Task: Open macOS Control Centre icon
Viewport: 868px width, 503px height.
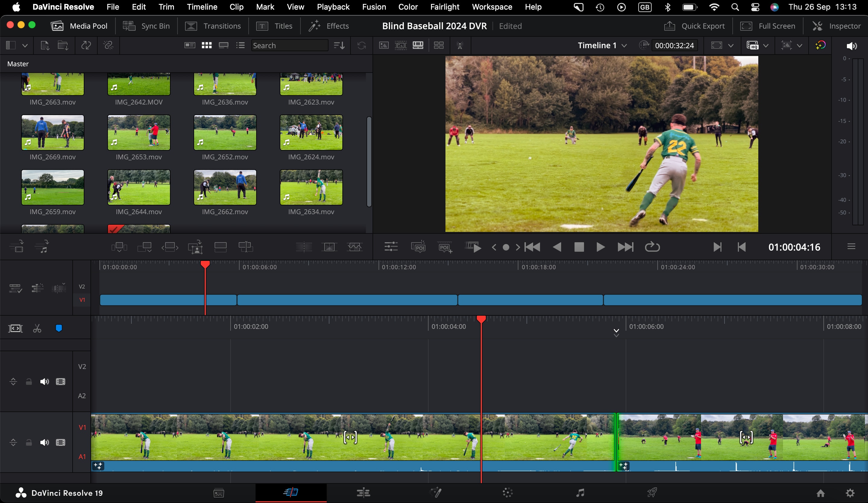Action: point(755,7)
